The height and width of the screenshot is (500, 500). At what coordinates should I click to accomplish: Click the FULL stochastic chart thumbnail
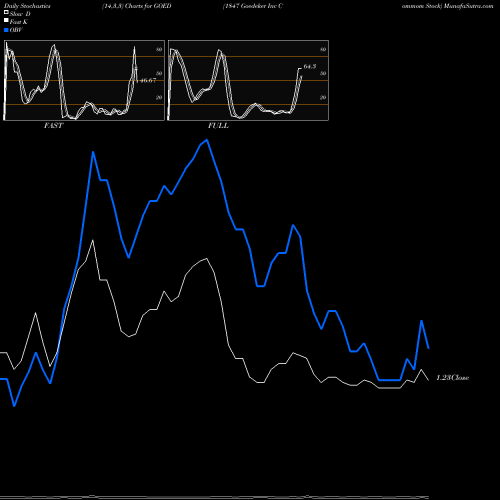248,80
